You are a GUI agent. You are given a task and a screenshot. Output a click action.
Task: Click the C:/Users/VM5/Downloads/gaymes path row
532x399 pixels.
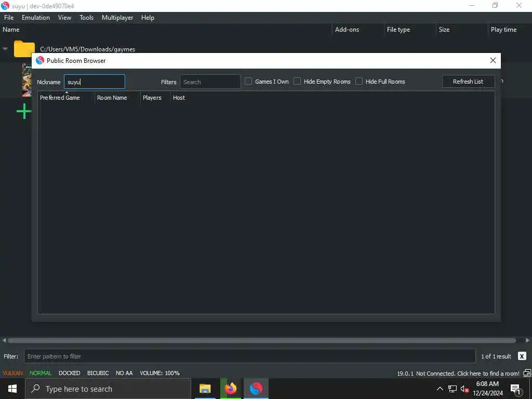tap(87, 49)
